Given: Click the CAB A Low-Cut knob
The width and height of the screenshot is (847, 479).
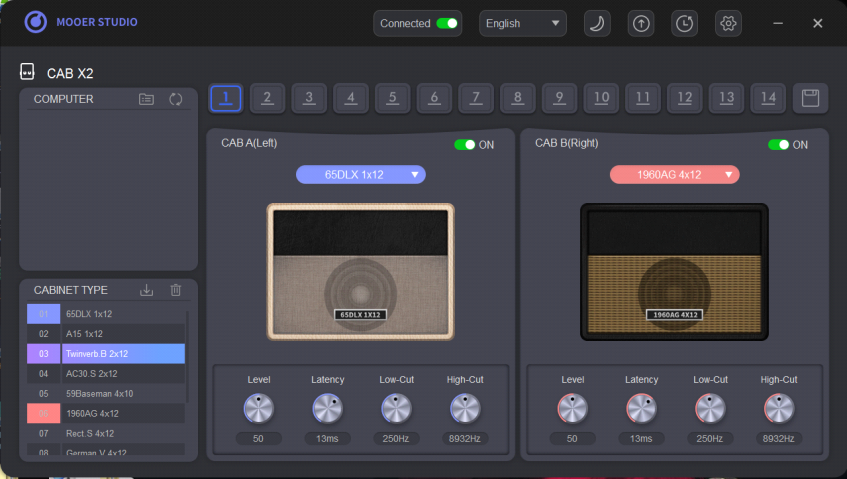Looking at the screenshot, I should tap(396, 409).
